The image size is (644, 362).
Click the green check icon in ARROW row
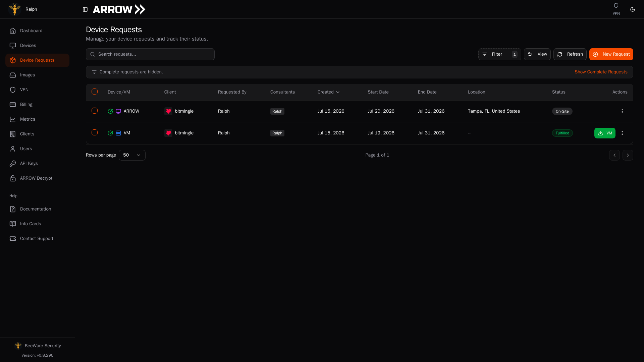click(x=110, y=111)
